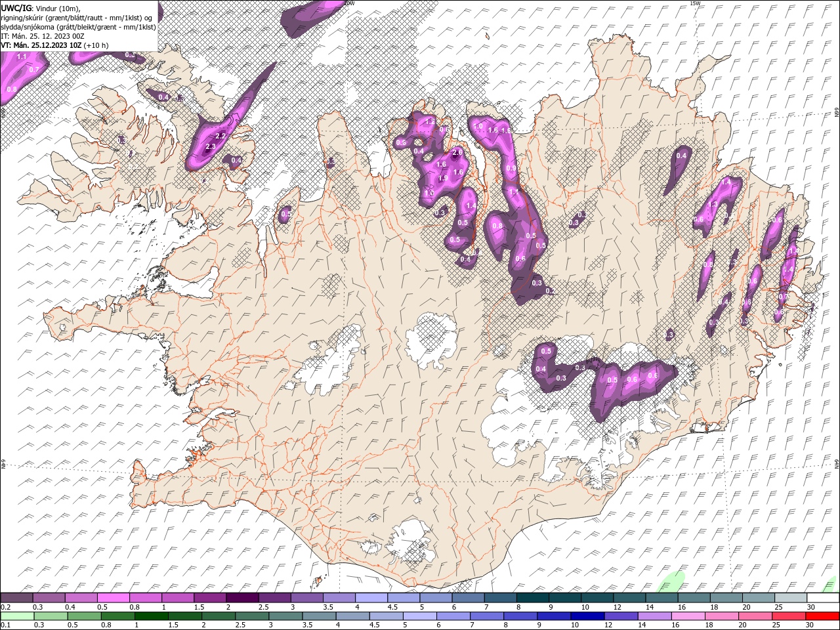The image size is (840, 630).
Task: Select the dark teal 8 swatch in upper legend
Action: click(x=532, y=598)
